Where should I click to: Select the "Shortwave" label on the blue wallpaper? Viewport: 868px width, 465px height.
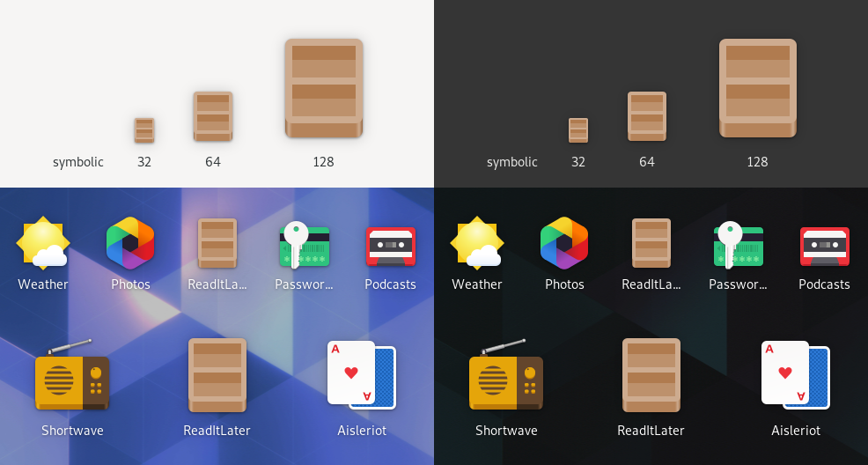[x=72, y=431]
